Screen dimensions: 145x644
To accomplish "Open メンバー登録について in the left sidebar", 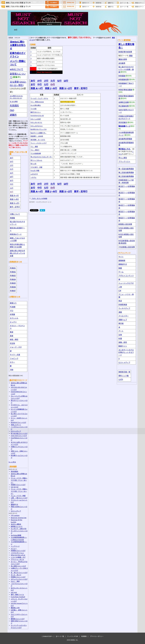I will coord(18,63).
